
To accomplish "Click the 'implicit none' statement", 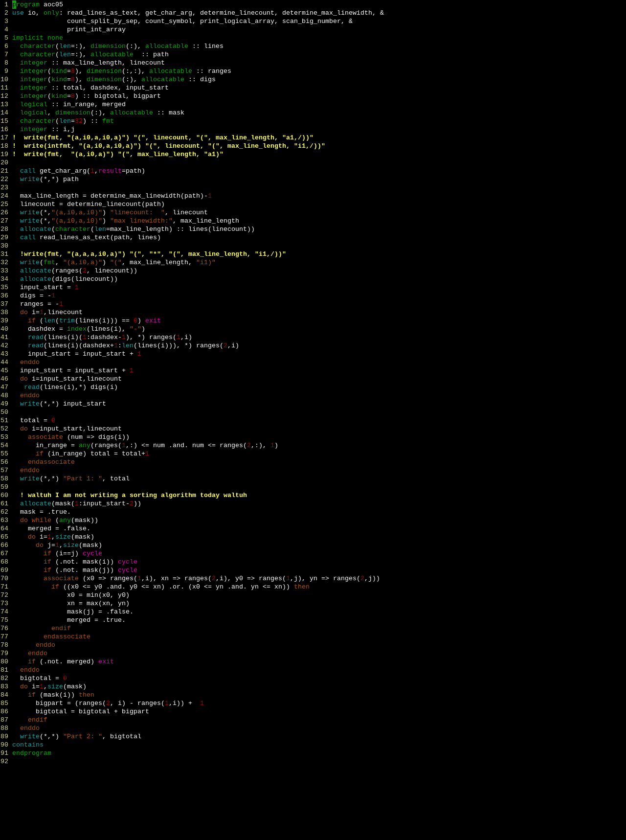I will point(38,38).
